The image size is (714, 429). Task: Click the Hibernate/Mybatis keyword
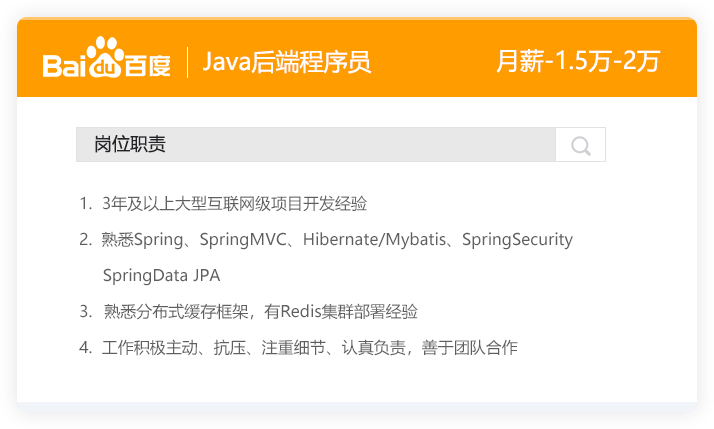point(375,240)
